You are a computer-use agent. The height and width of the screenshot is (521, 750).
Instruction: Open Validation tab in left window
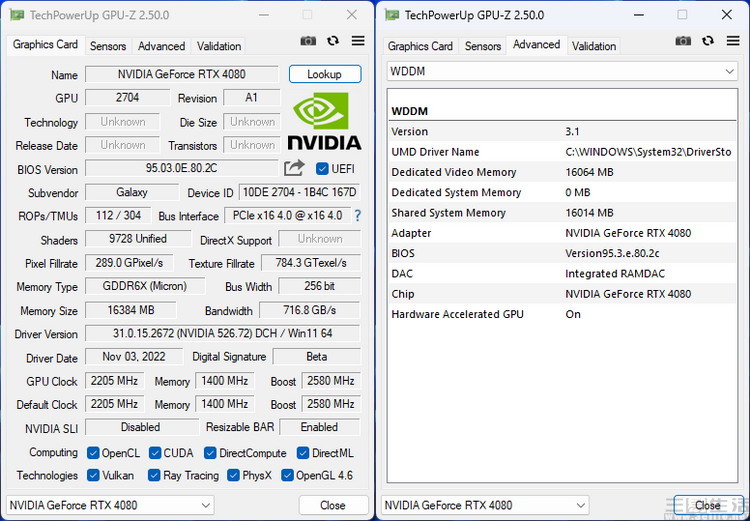tap(219, 46)
